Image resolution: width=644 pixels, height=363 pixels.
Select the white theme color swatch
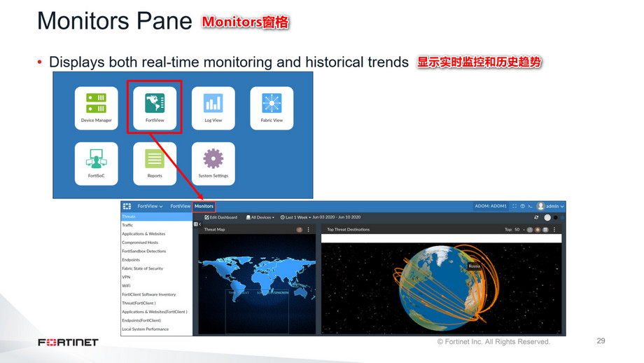pos(547,217)
